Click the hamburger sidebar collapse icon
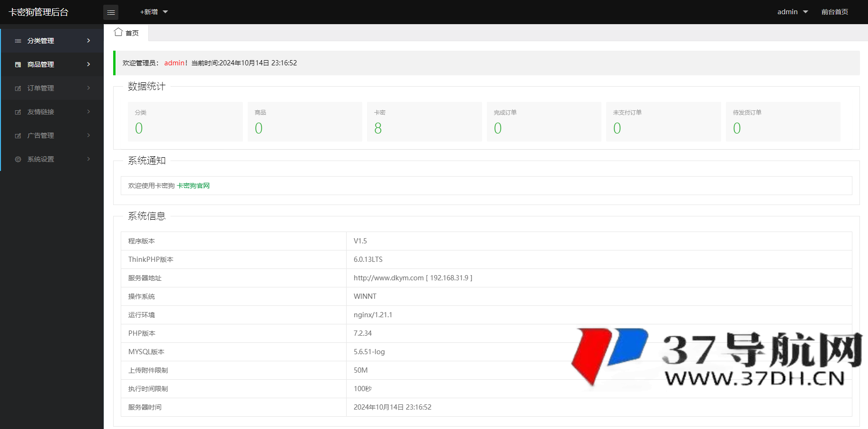 click(x=111, y=12)
